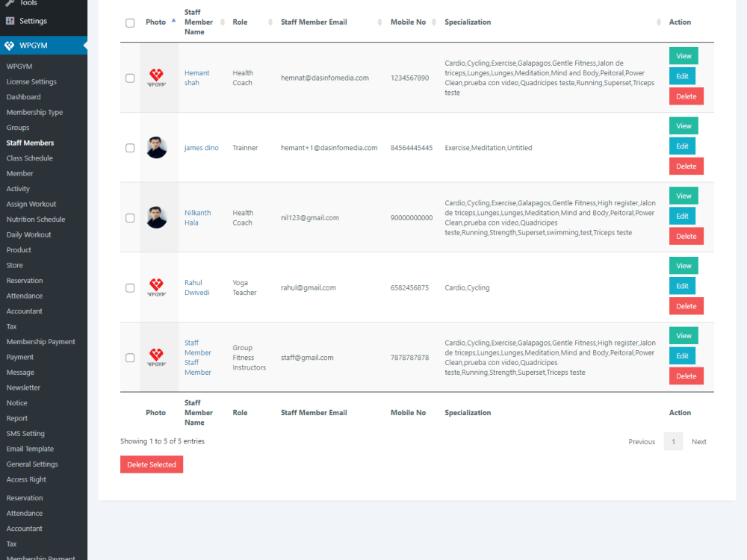Viewport: 747px width, 560px height.
Task: Select the checkbox for Hemant shah
Action: pyautogui.click(x=130, y=78)
